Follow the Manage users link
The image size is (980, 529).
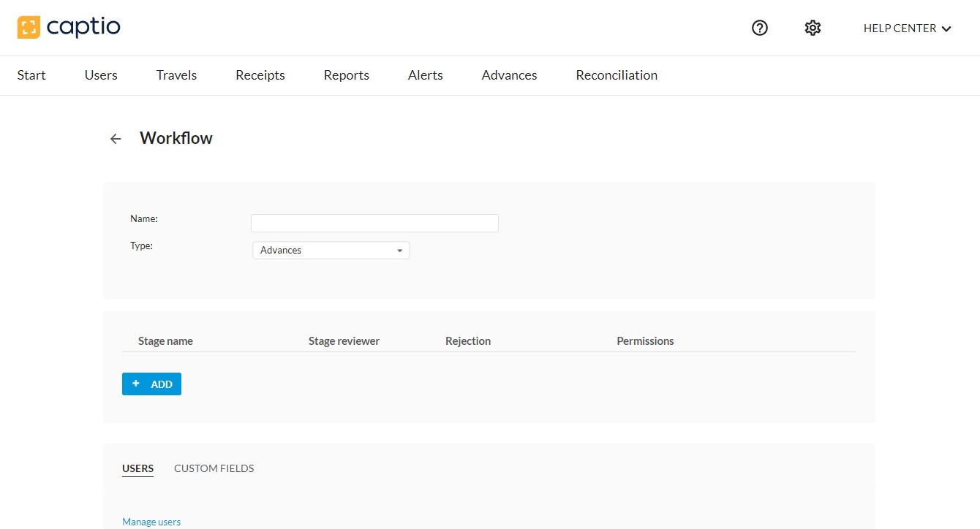pos(151,522)
